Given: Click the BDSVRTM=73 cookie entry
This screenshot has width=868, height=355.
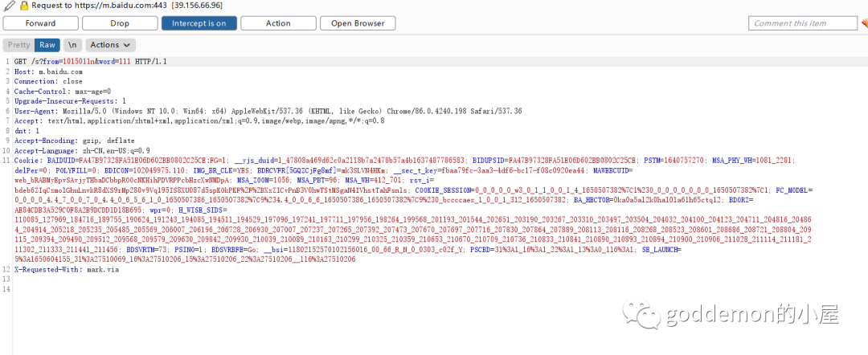Looking at the screenshot, I should pos(148,251).
